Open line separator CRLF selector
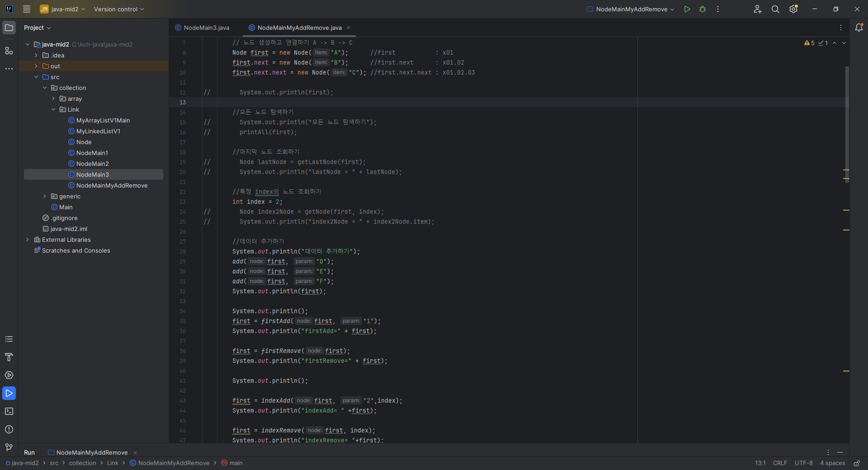Viewport: 868px width, 470px height. click(780, 463)
